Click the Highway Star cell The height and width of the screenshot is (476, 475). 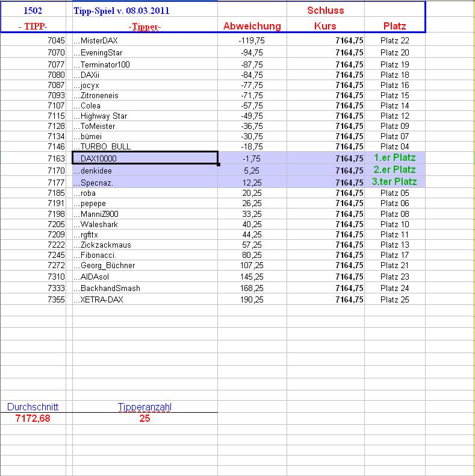click(145, 116)
